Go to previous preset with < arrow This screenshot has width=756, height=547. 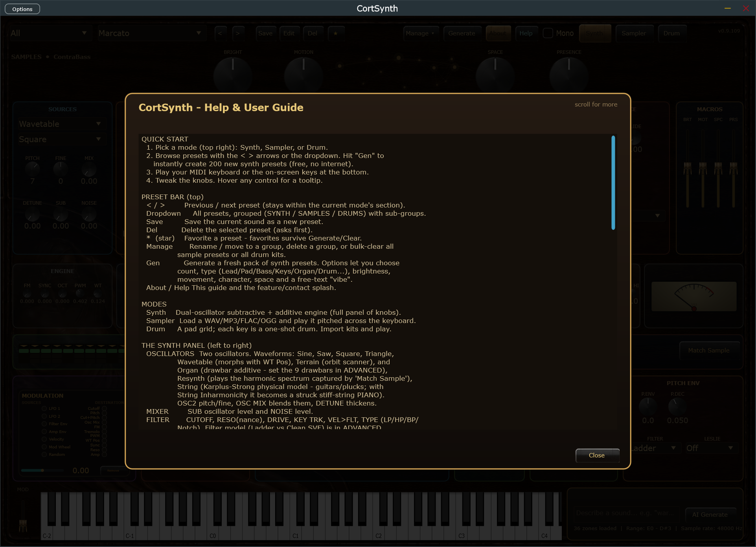coord(220,33)
